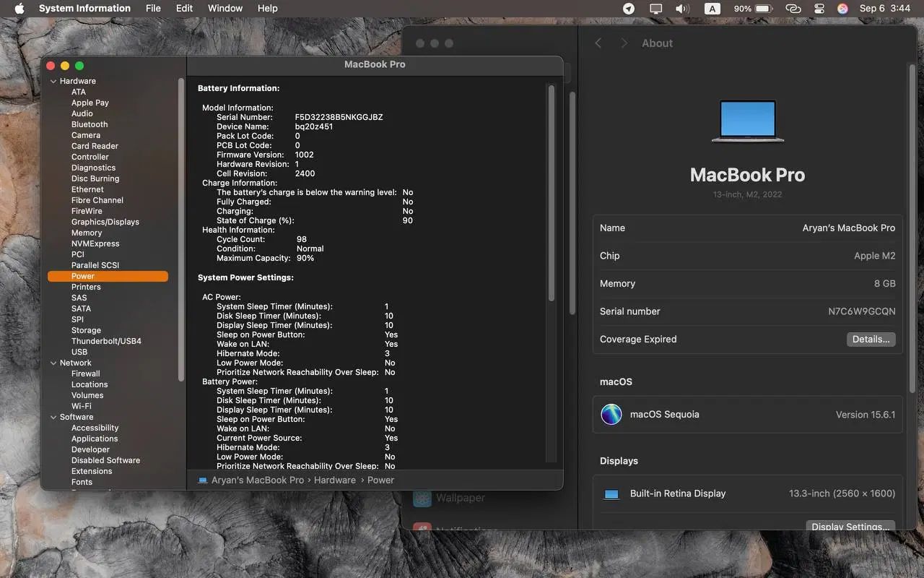Select ATA in the Hardware list
Viewport: 924px width, 578px height.
pyautogui.click(x=79, y=92)
